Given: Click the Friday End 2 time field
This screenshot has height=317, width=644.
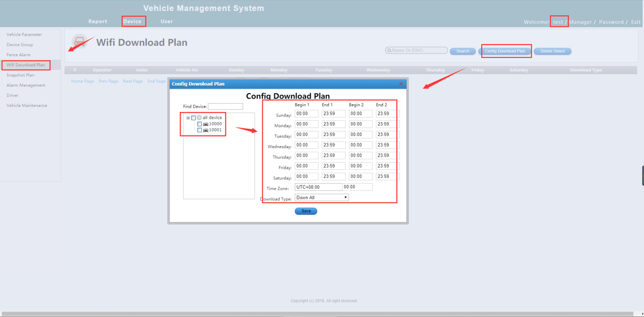Looking at the screenshot, I should coord(388,166).
